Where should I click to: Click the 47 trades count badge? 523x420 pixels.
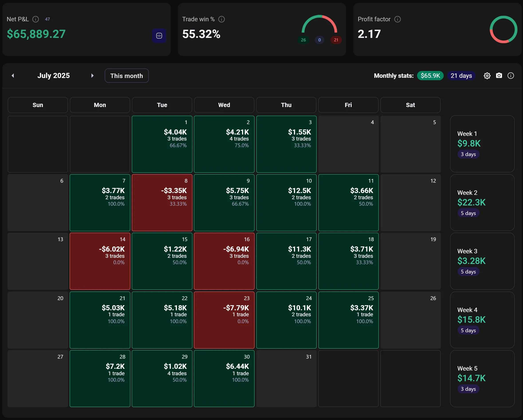(x=47, y=19)
